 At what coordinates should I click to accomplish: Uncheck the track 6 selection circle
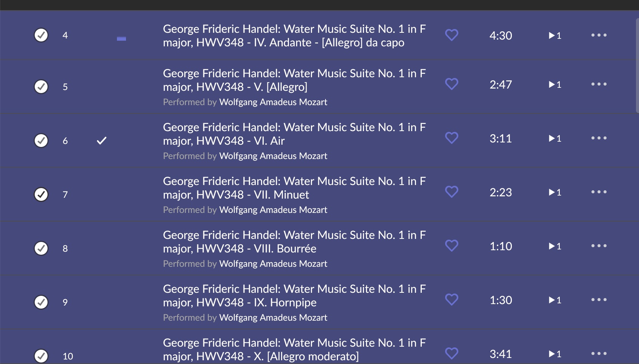click(x=41, y=141)
